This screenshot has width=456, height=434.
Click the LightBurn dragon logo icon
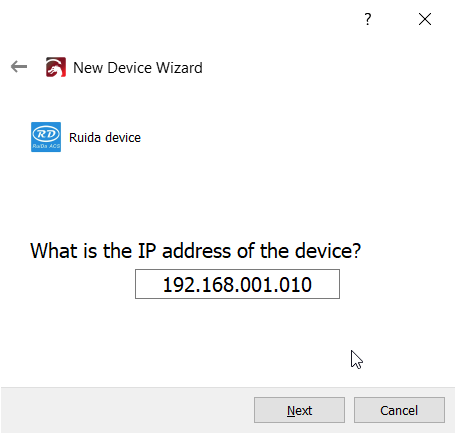click(56, 67)
